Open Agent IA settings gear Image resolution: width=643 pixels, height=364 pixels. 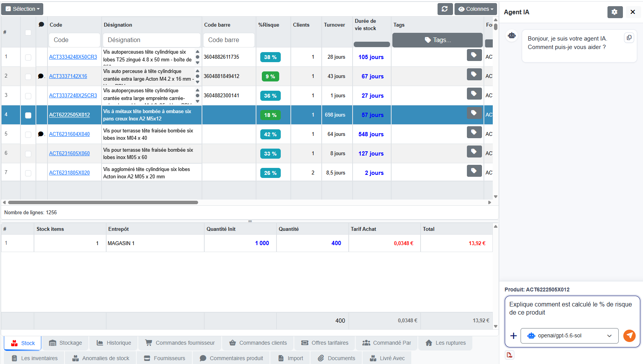point(615,12)
